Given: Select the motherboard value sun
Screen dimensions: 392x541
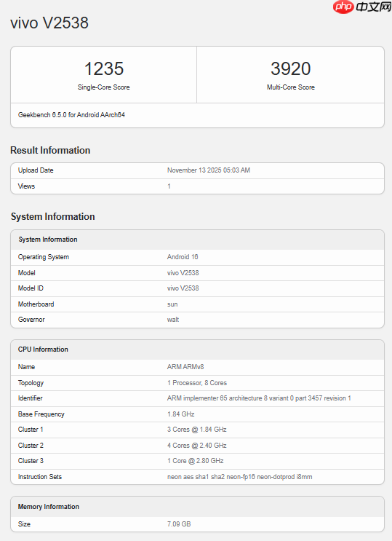Looking at the screenshot, I should click(x=172, y=304).
